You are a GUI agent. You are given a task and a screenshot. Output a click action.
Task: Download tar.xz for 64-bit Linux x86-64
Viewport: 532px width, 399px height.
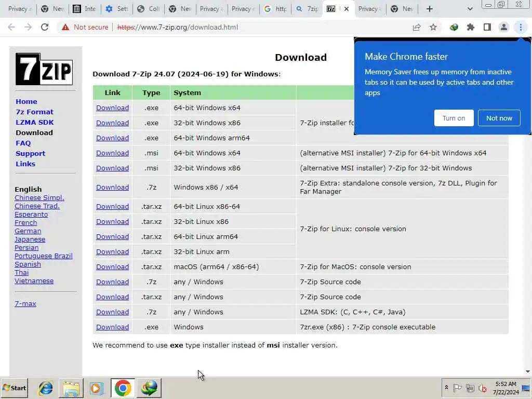[x=112, y=207]
